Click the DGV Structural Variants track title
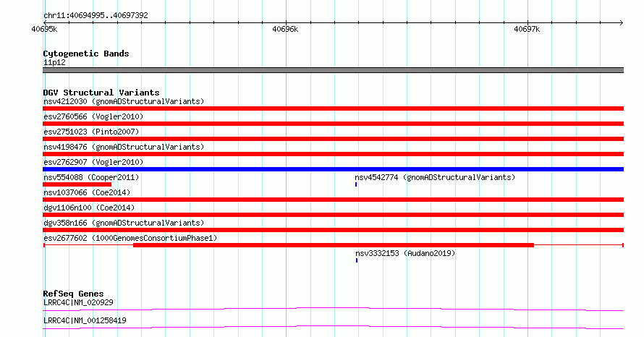644x337 pixels. click(x=101, y=93)
